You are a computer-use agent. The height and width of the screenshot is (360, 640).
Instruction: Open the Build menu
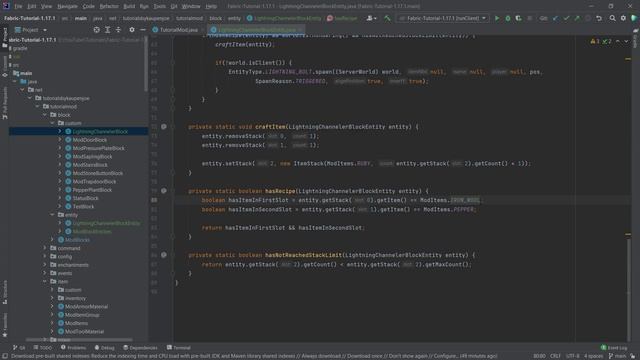pos(129,6)
